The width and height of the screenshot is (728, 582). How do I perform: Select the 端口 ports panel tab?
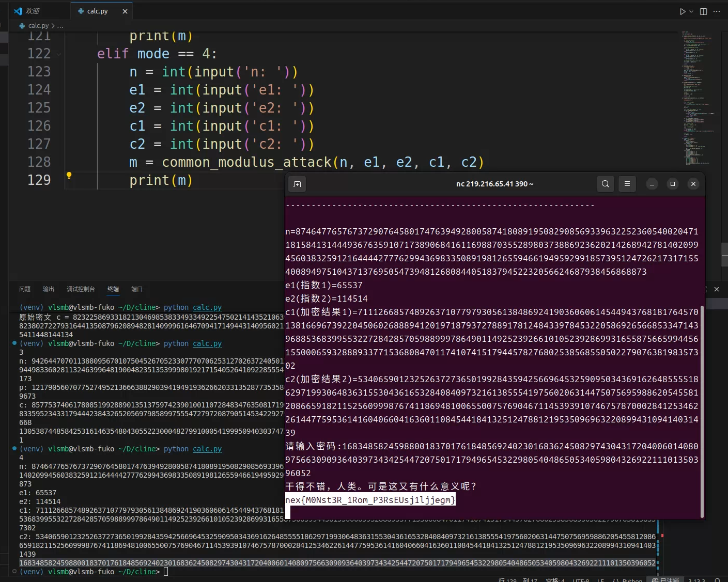[137, 289]
